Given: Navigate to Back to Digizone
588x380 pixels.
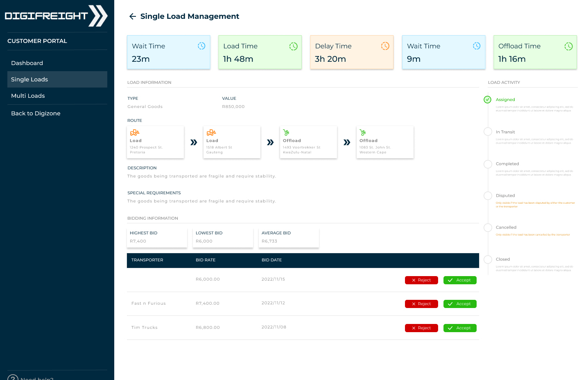Looking at the screenshot, I should 35,113.
